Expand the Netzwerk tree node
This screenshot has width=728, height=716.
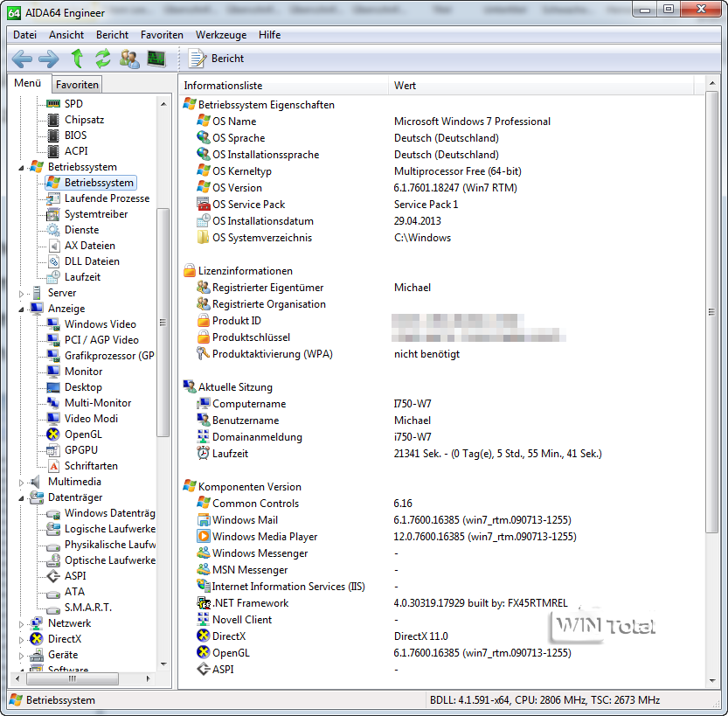(22, 623)
